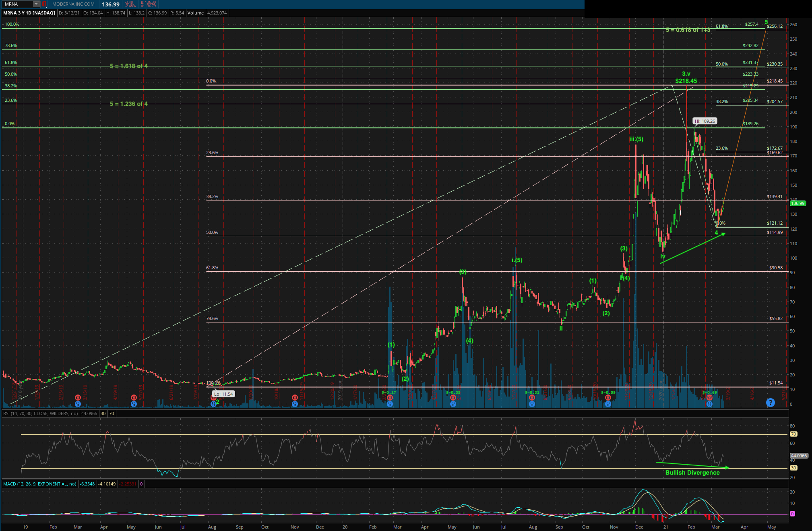Click the phone icon under $-0.35 earnings
812x531 pixels.
453,397
